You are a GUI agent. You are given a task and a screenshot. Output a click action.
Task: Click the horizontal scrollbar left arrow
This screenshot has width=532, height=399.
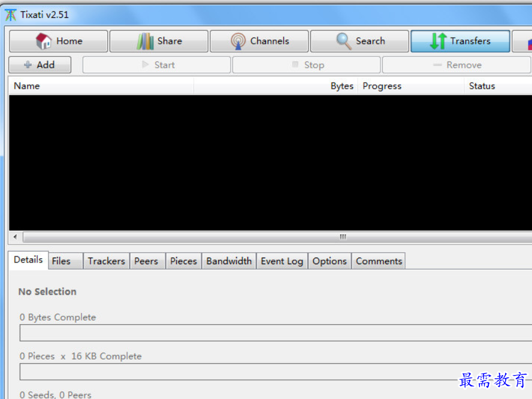[x=15, y=237]
